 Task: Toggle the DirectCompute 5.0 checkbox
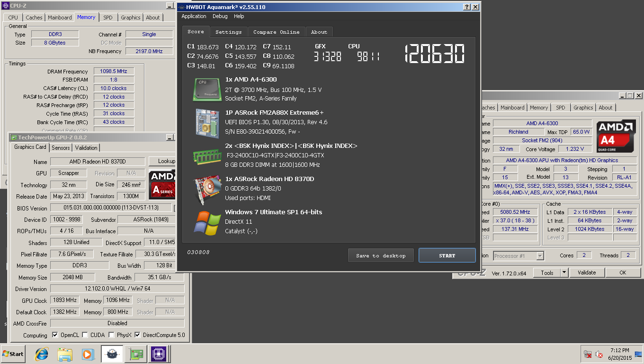coord(137,335)
